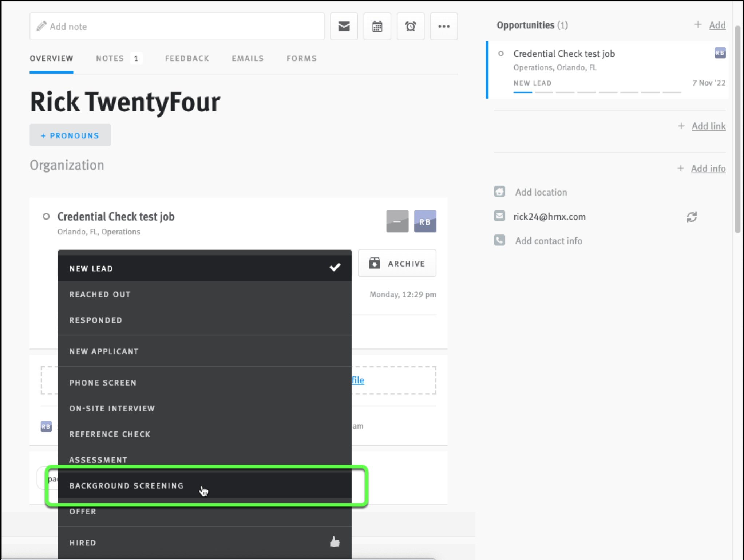Select the On-Site Interview stage
744x560 pixels.
[205, 409]
